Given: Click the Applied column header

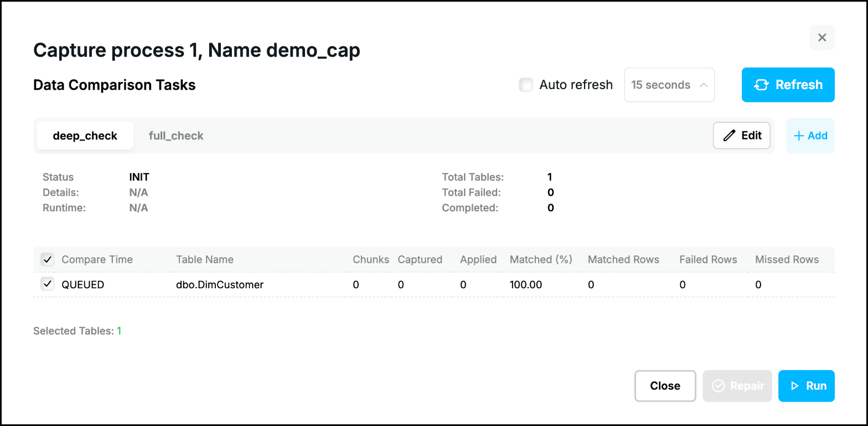Looking at the screenshot, I should tap(478, 259).
